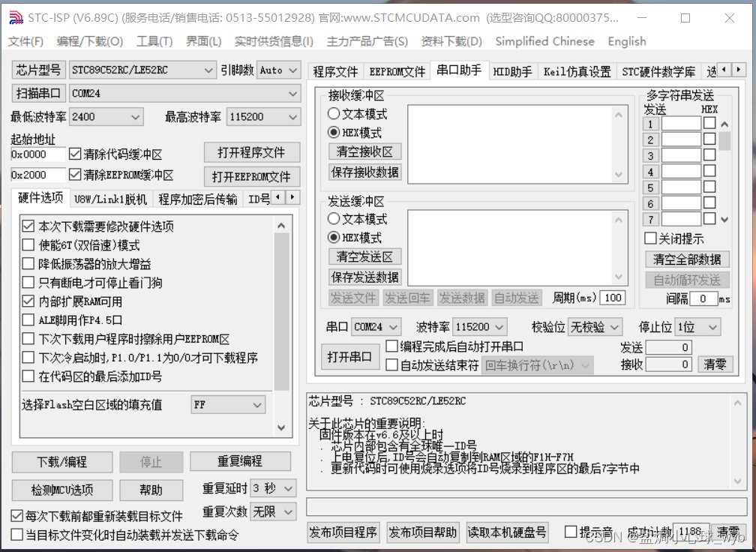The height and width of the screenshot is (552, 756).
Task: Click 打开程序文件 button
Action: click(x=252, y=153)
